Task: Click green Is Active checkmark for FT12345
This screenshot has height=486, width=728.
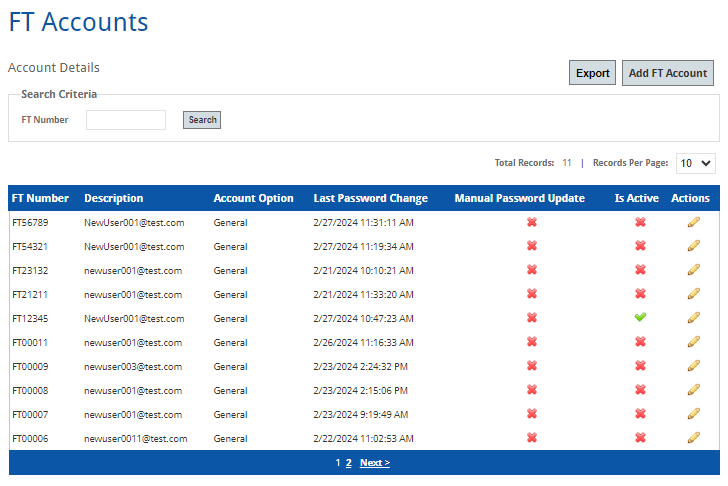Action: (640, 318)
